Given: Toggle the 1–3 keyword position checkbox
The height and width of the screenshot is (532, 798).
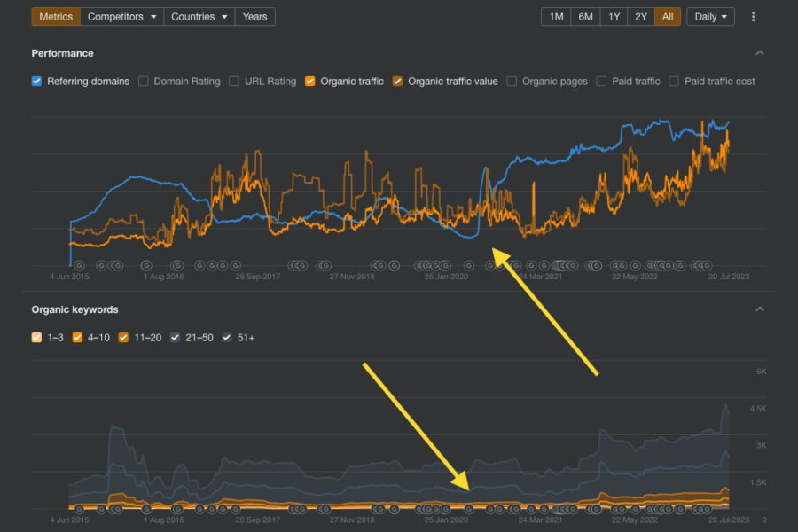Looking at the screenshot, I should tap(36, 338).
